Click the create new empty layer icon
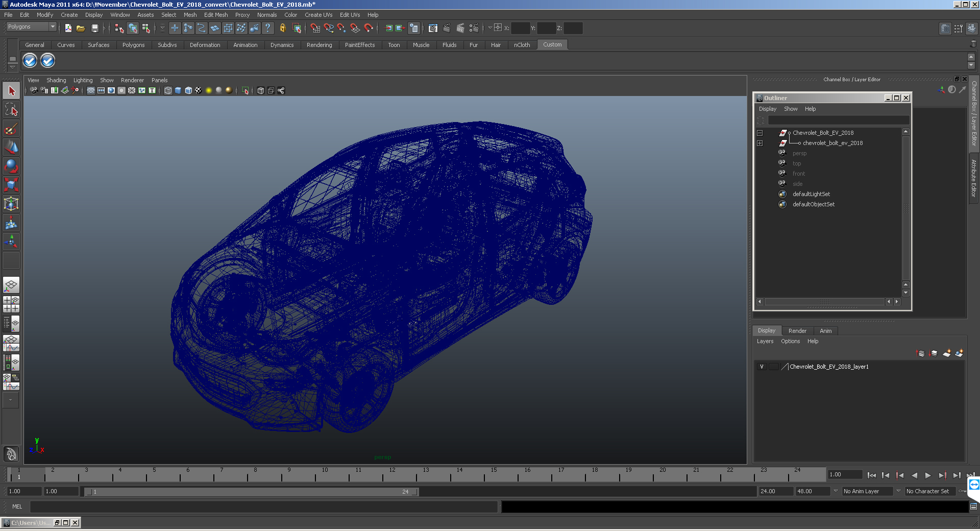The width and height of the screenshot is (980, 531). click(947, 353)
